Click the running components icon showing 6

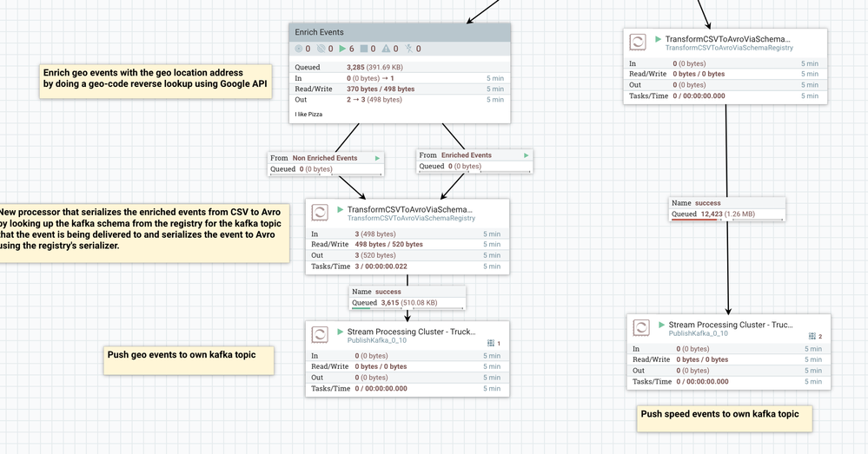point(342,49)
